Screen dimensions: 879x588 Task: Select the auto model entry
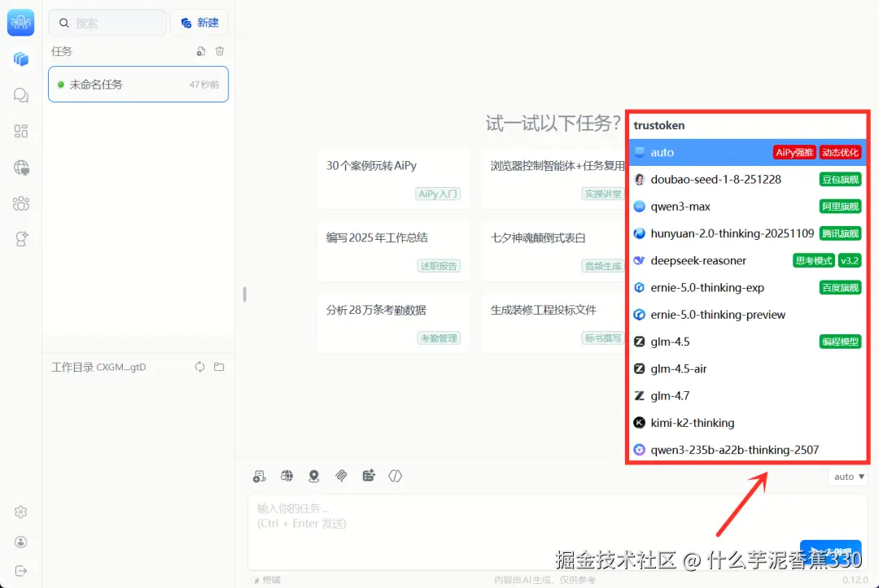[747, 152]
